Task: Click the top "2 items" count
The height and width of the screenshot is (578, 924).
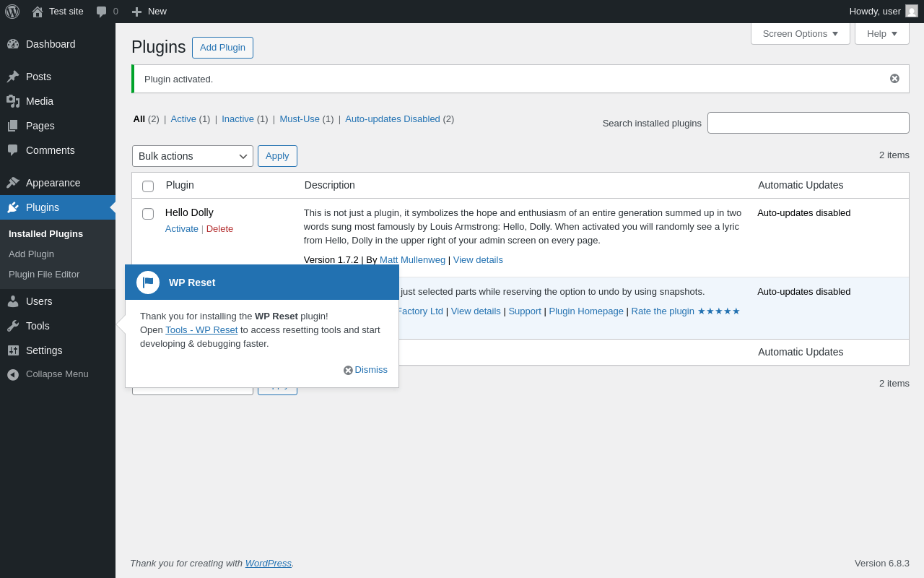Action: tap(894, 155)
